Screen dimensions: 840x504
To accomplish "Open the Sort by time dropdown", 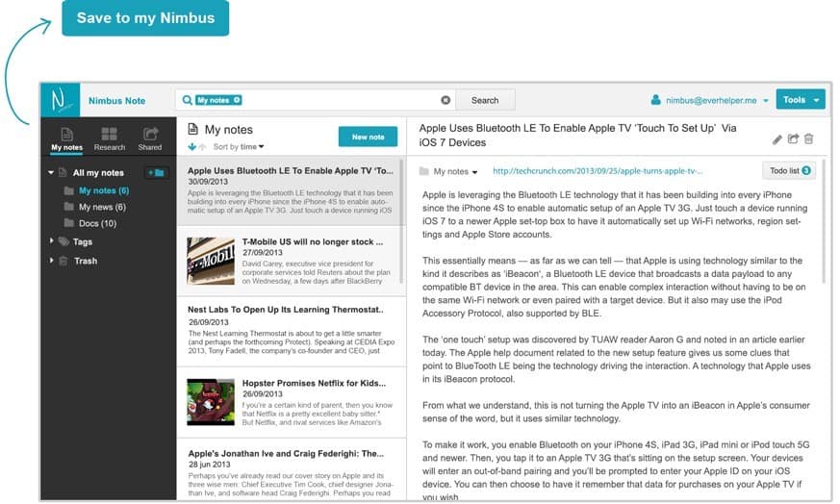I will pyautogui.click(x=239, y=147).
